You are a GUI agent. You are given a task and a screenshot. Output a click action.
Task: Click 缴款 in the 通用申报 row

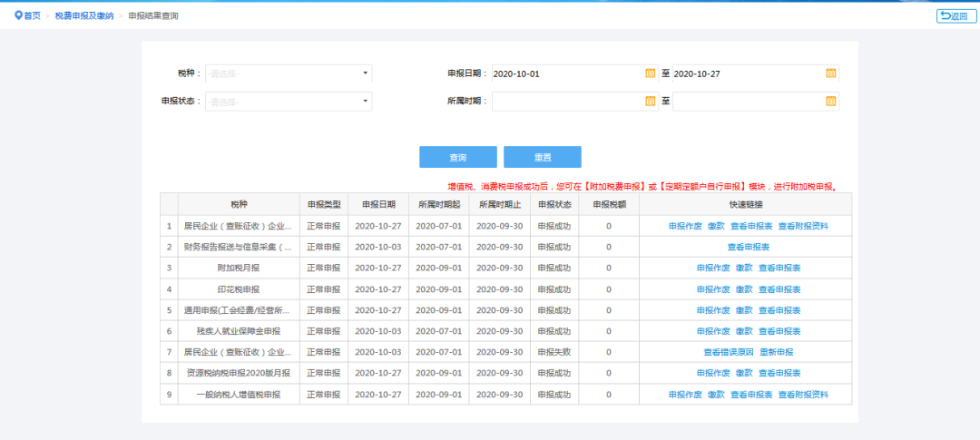[744, 310]
